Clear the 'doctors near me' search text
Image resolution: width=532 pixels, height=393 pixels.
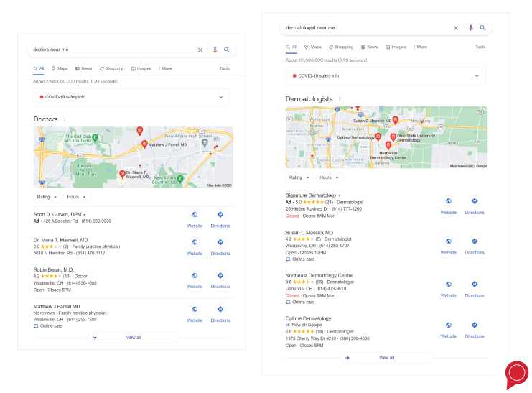(200, 50)
